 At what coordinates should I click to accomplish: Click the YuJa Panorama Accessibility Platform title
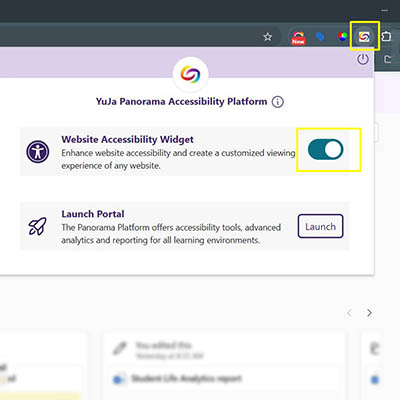(182, 101)
